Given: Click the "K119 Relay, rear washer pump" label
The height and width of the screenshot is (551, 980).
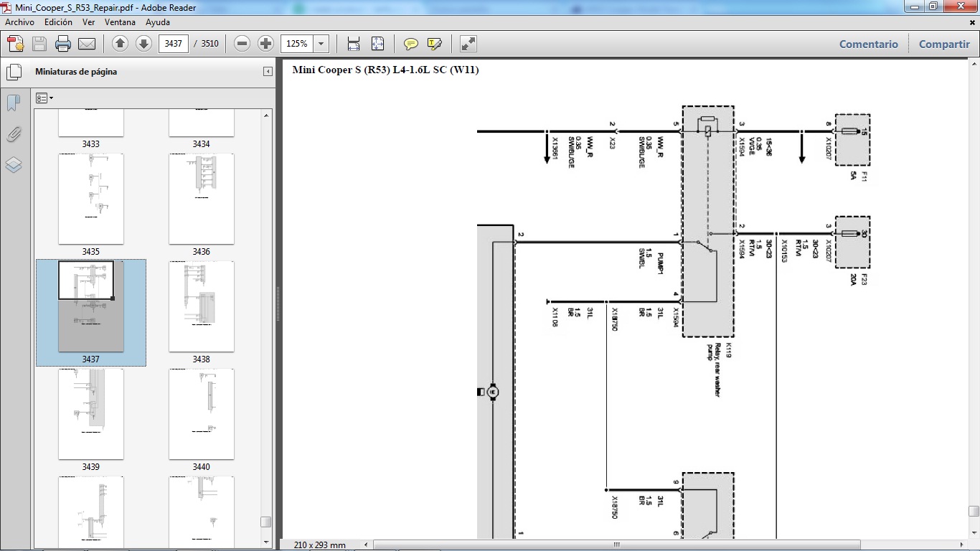Looking at the screenshot, I should pyautogui.click(x=718, y=370).
